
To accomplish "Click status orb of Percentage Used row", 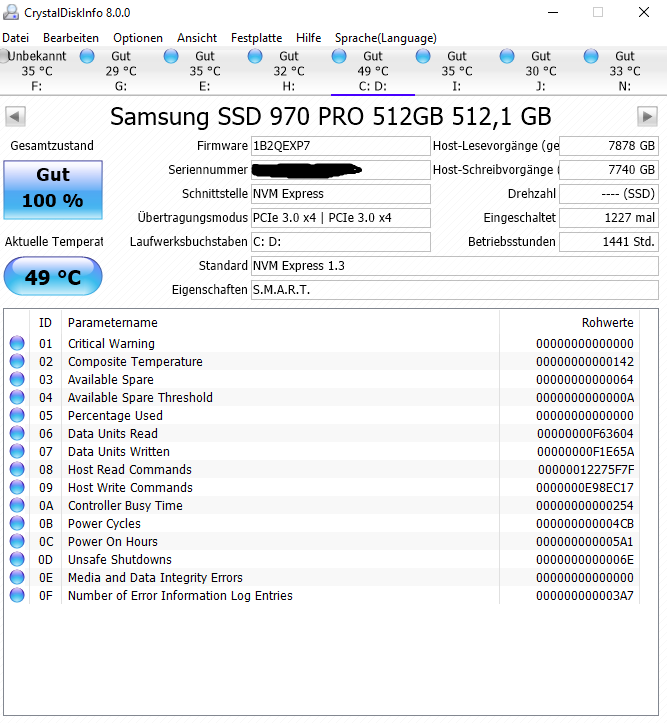I will [x=17, y=415].
